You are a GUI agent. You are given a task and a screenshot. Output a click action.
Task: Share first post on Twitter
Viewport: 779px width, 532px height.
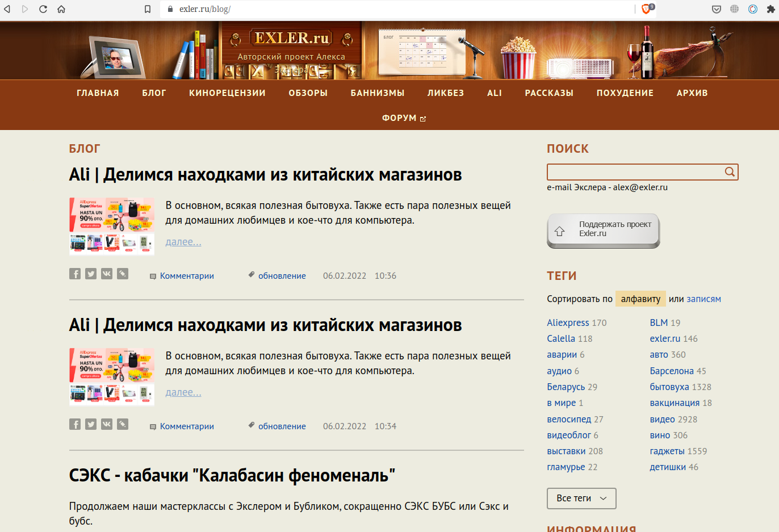91,274
